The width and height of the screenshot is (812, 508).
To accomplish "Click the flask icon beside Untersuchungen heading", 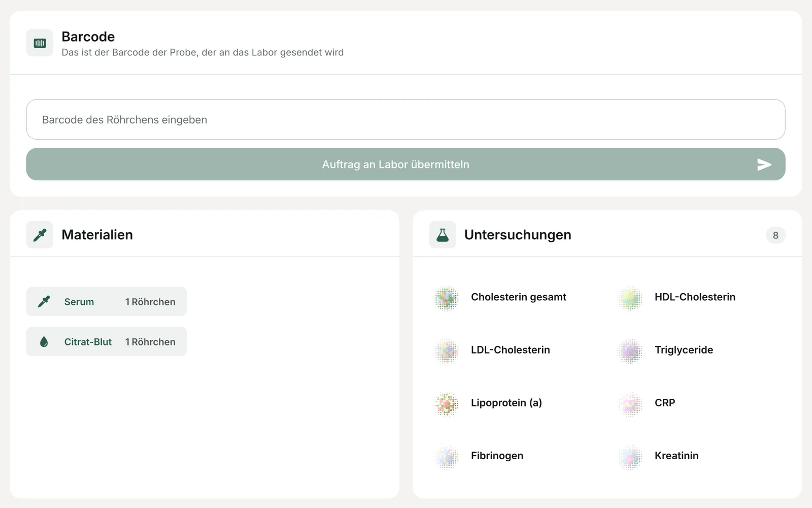I will [x=443, y=235].
